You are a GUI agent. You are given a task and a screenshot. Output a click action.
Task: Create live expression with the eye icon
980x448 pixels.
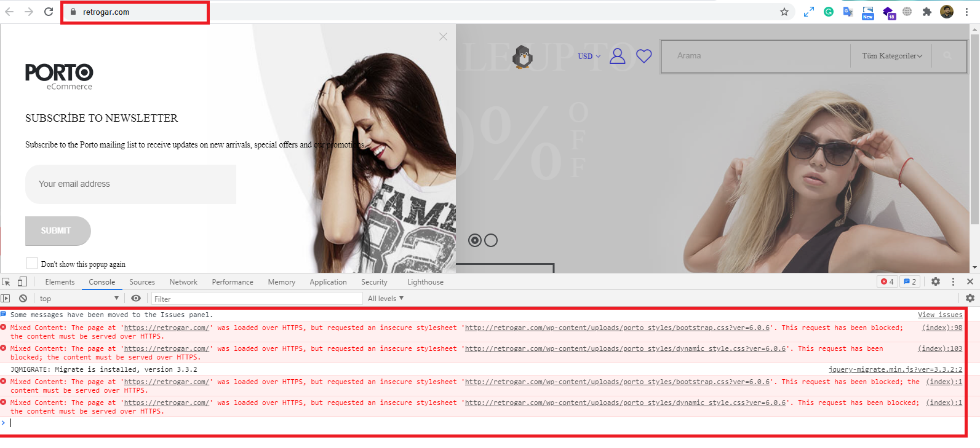pos(136,298)
